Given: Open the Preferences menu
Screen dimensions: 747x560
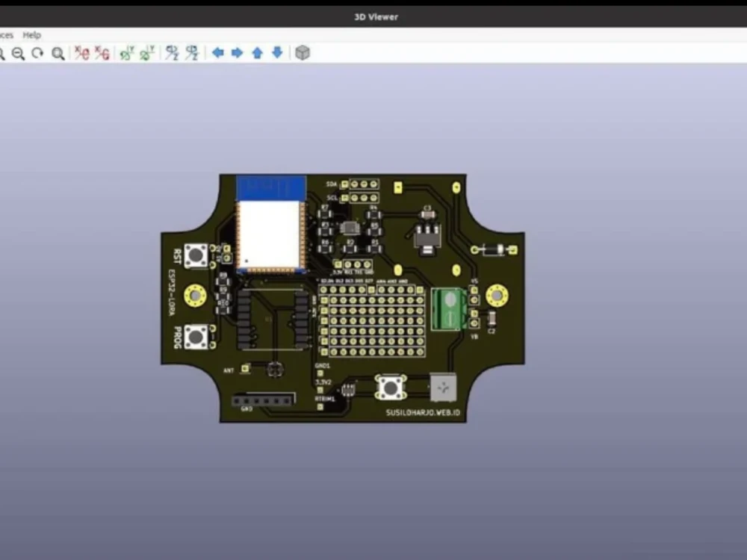Looking at the screenshot, I should [x=6, y=34].
